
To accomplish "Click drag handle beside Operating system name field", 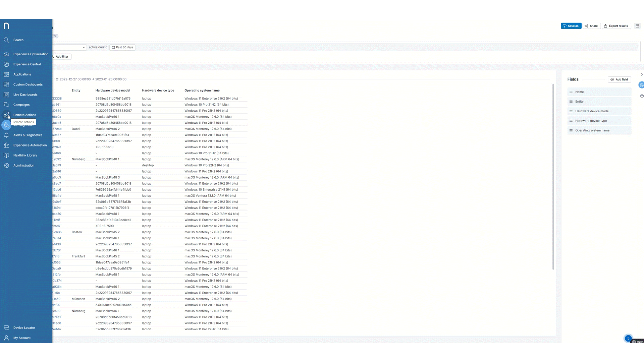I will point(571,130).
